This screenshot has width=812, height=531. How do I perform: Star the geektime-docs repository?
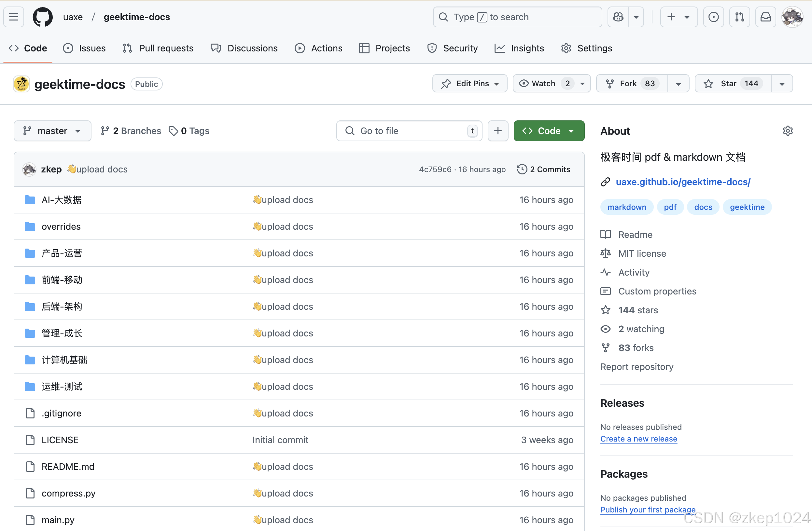coord(728,84)
